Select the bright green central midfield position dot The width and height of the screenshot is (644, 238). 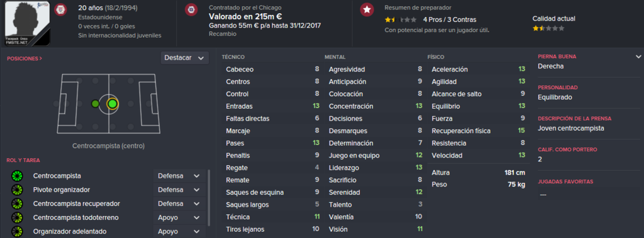[112, 104]
